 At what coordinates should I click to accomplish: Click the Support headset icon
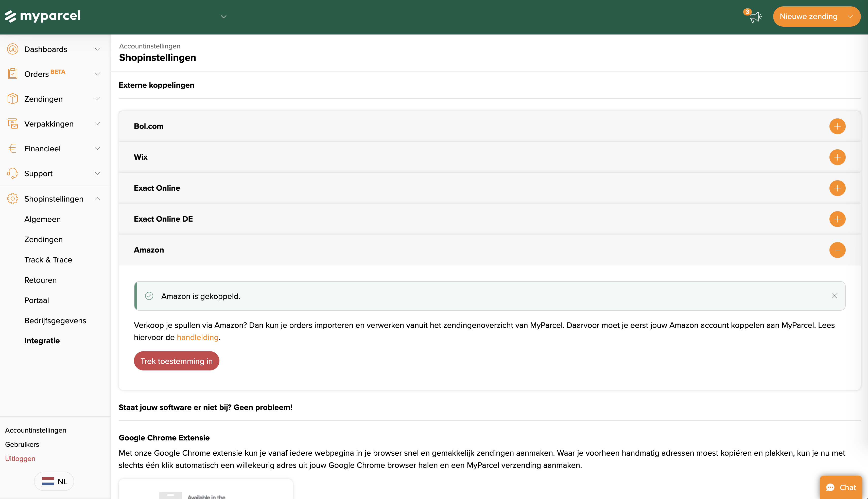click(x=13, y=173)
